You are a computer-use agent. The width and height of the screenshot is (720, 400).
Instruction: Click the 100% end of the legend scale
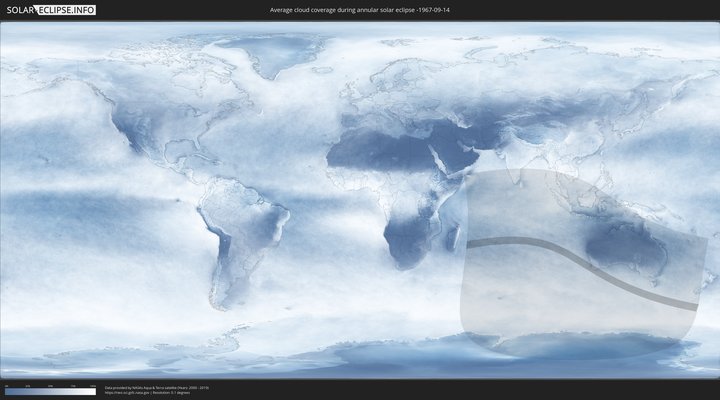click(x=95, y=392)
